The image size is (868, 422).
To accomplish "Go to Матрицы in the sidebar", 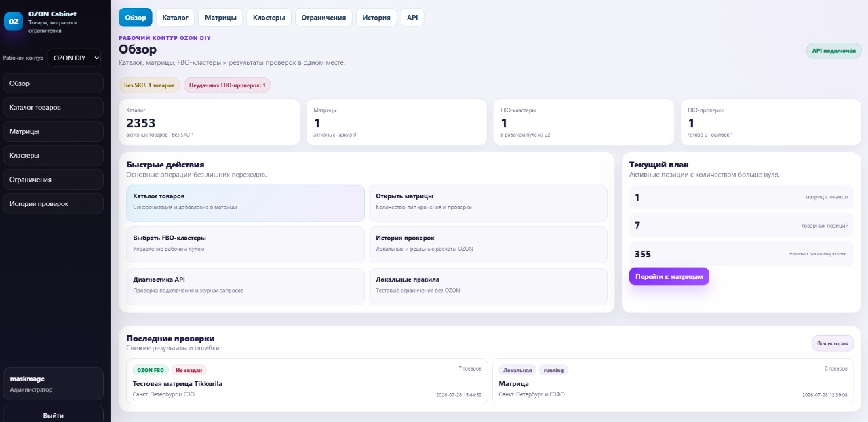I will click(54, 131).
